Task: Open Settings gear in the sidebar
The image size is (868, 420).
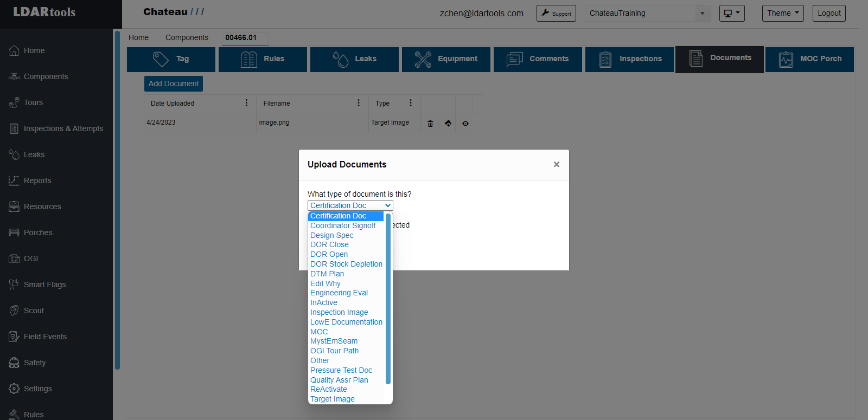Action: (30, 389)
